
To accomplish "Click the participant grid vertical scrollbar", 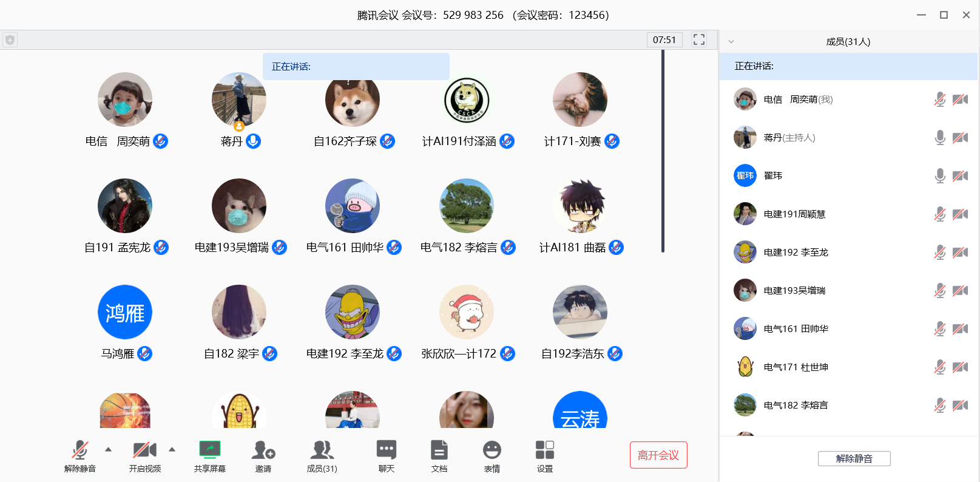I will 663,152.
